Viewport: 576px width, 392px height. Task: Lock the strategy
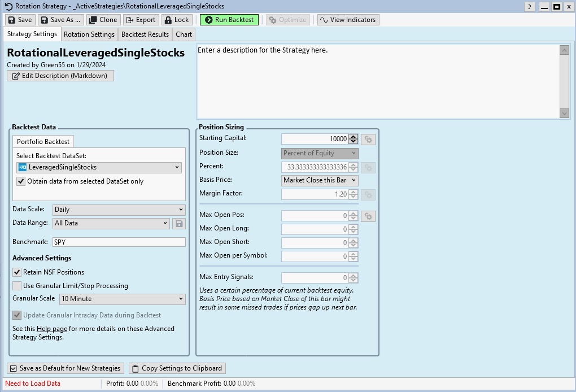tap(177, 20)
